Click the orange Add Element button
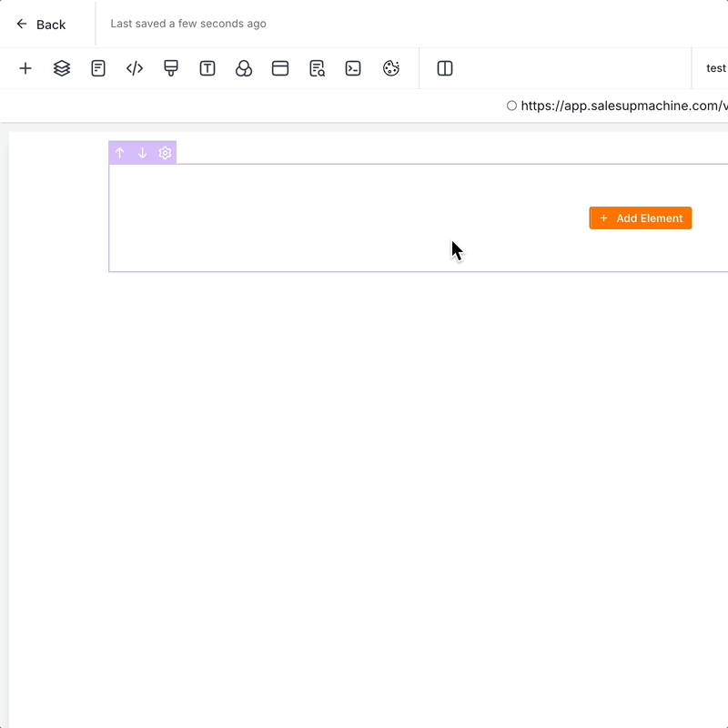The height and width of the screenshot is (728, 728). 641,218
